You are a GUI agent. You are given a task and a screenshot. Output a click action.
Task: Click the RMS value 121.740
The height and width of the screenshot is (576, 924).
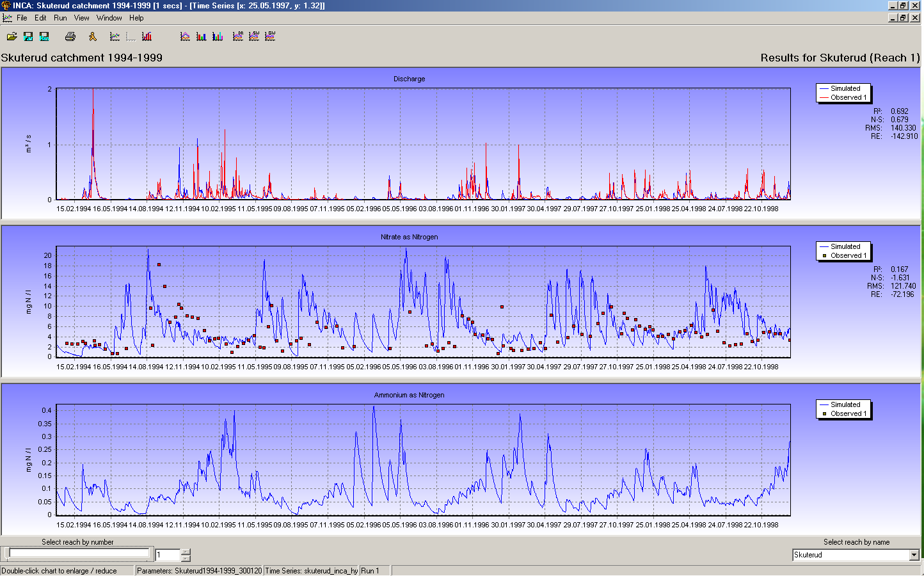click(x=903, y=286)
